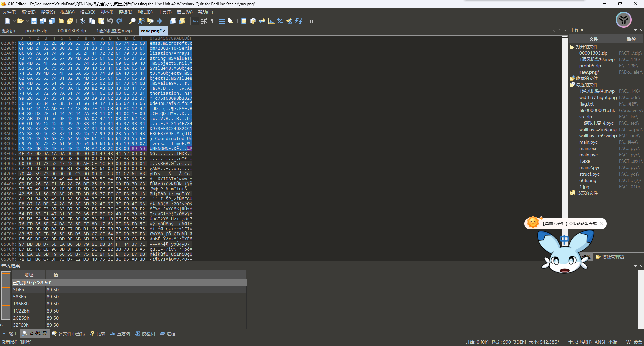
Task: Save the current file
Action: [x=34, y=21]
